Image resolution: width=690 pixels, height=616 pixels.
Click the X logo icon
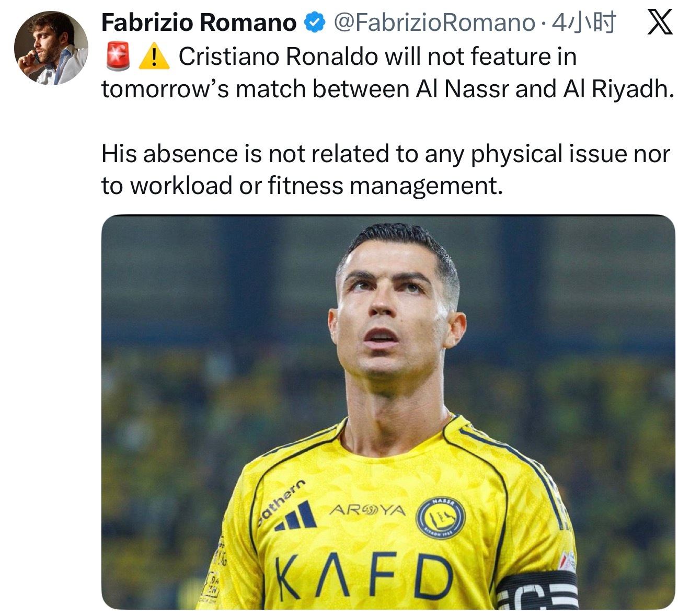[660, 23]
